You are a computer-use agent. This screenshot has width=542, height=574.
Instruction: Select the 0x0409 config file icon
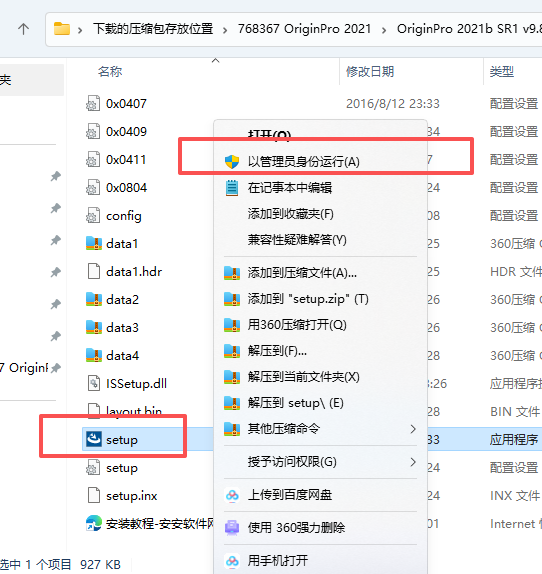click(93, 131)
